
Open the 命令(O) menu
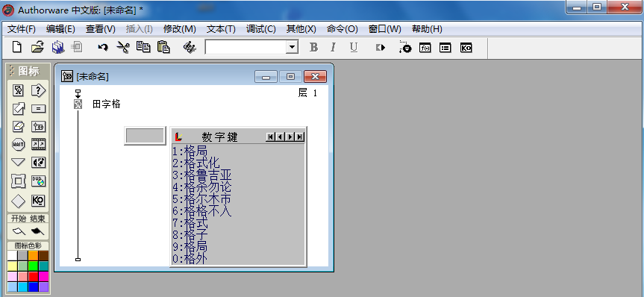point(342,29)
